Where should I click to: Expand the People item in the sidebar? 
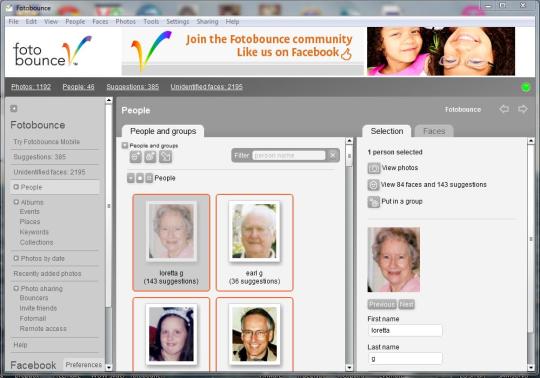tap(16, 187)
